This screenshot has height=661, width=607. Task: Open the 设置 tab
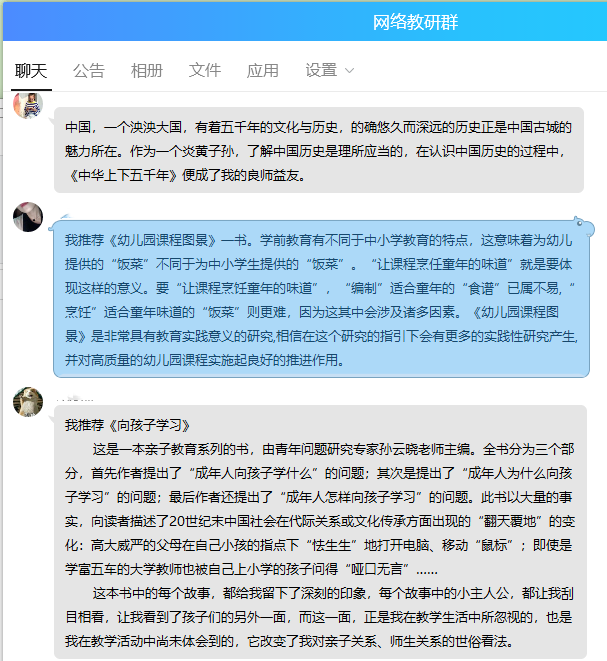[321, 70]
